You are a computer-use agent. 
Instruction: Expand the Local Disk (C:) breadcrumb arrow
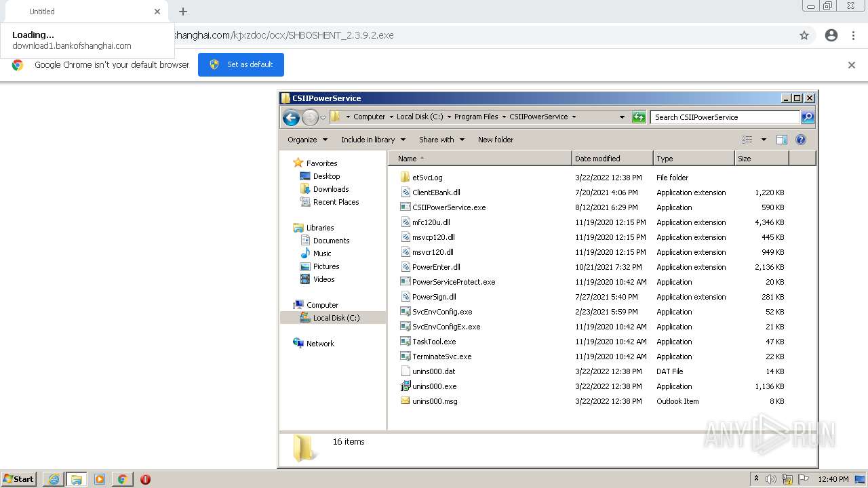pos(449,117)
